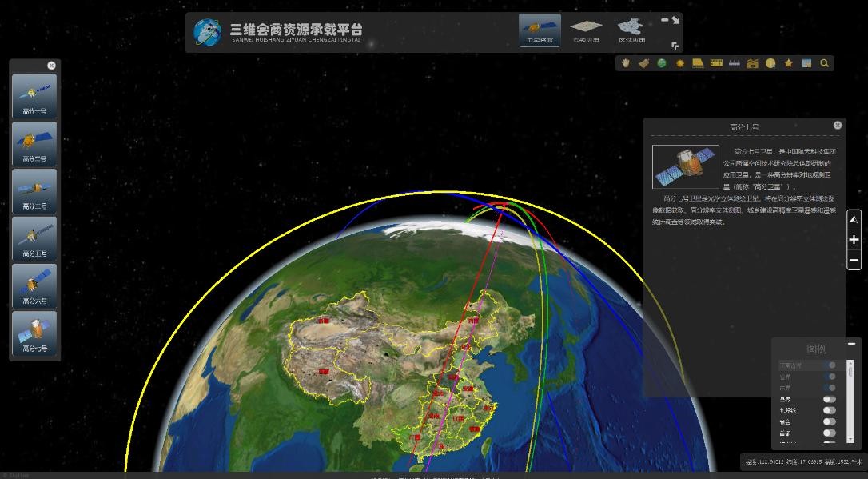Screen dimensions: 868x479
Task: Select the ruler measurement tool
Action: tap(716, 63)
